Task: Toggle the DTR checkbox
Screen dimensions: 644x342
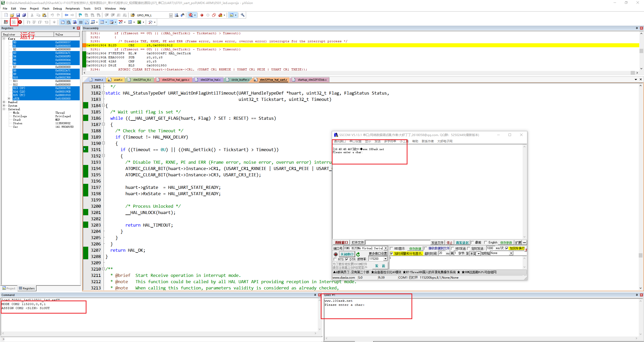Action: tap(347, 259)
